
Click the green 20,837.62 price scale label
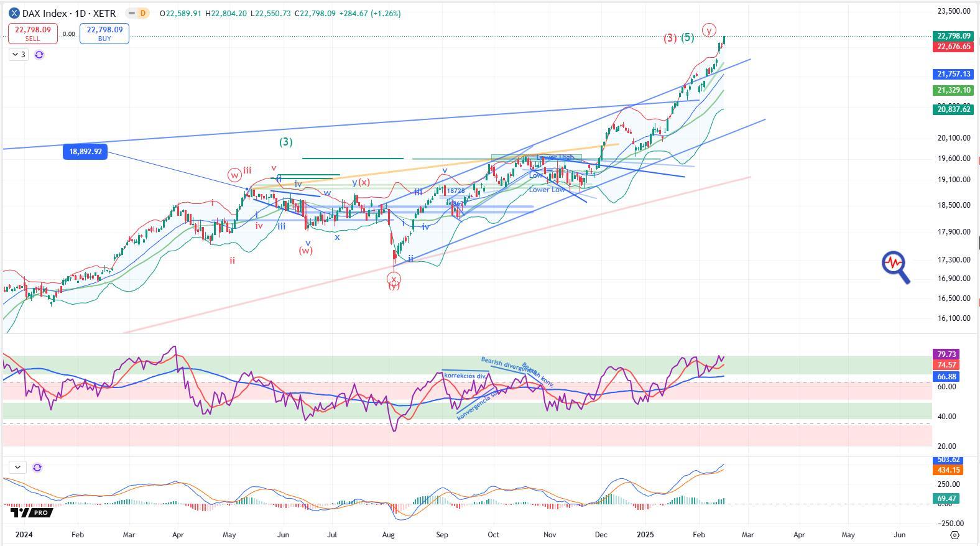click(954, 109)
